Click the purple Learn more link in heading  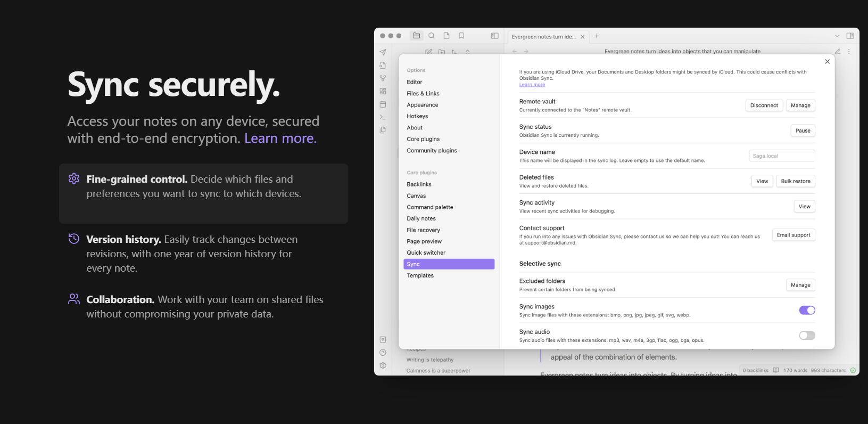(280, 138)
